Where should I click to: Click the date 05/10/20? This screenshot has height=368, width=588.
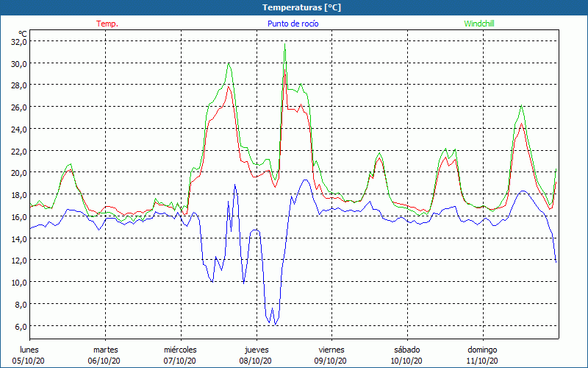tap(29, 361)
